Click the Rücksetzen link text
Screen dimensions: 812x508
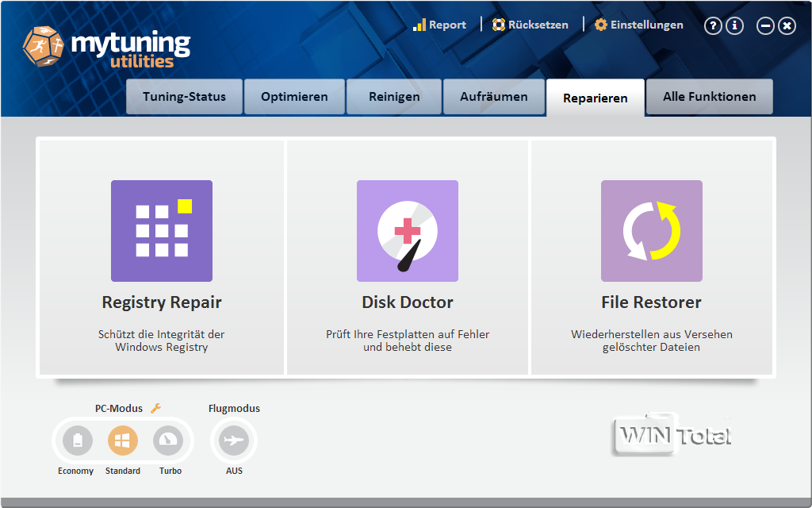[x=538, y=25]
